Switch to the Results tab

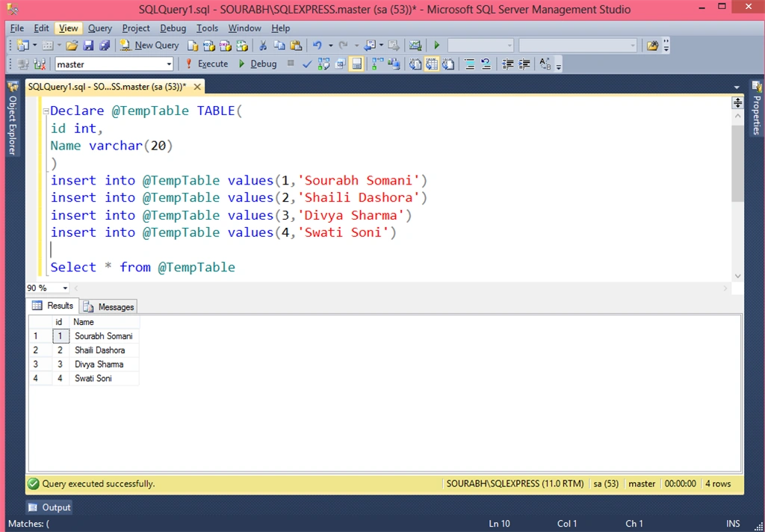52,306
